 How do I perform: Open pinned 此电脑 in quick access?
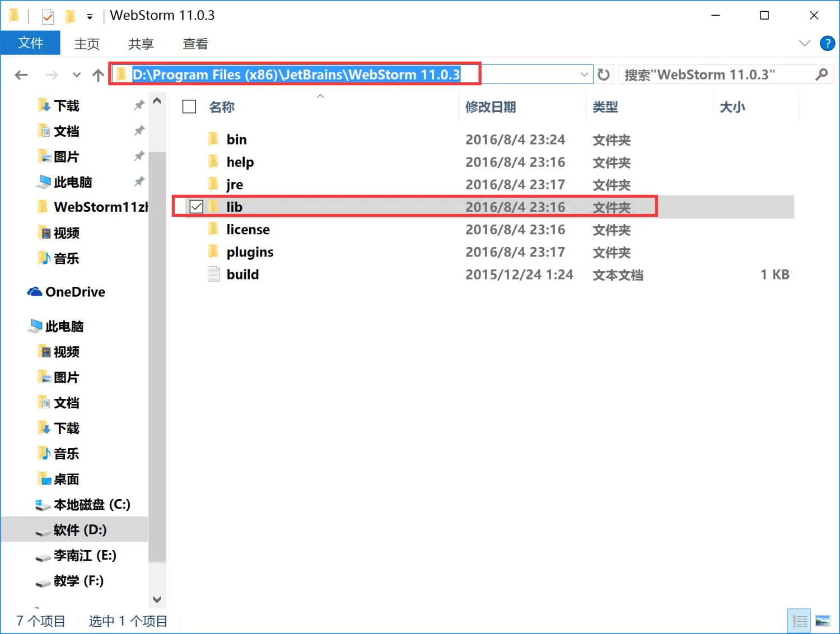(x=73, y=181)
